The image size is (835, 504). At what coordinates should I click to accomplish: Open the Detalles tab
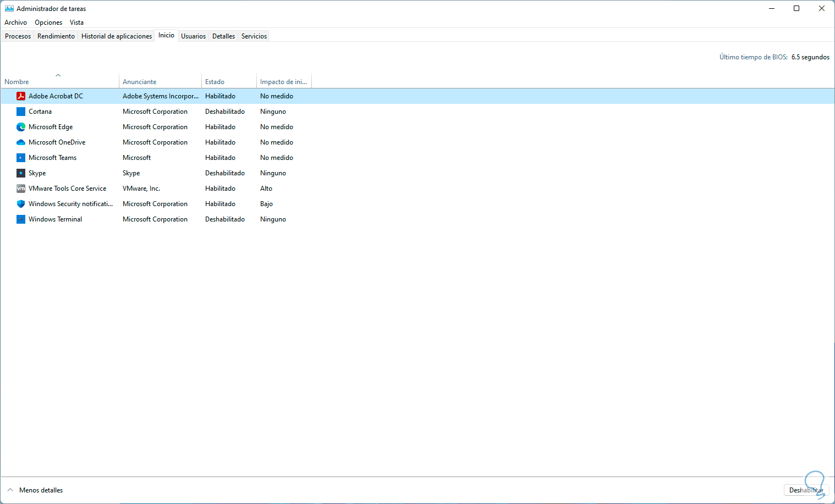[x=223, y=36]
